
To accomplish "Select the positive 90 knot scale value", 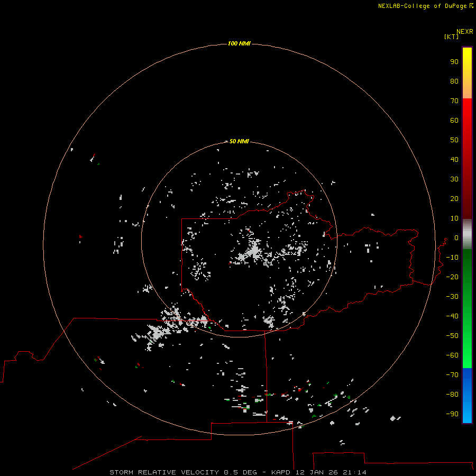I will pyautogui.click(x=454, y=62).
